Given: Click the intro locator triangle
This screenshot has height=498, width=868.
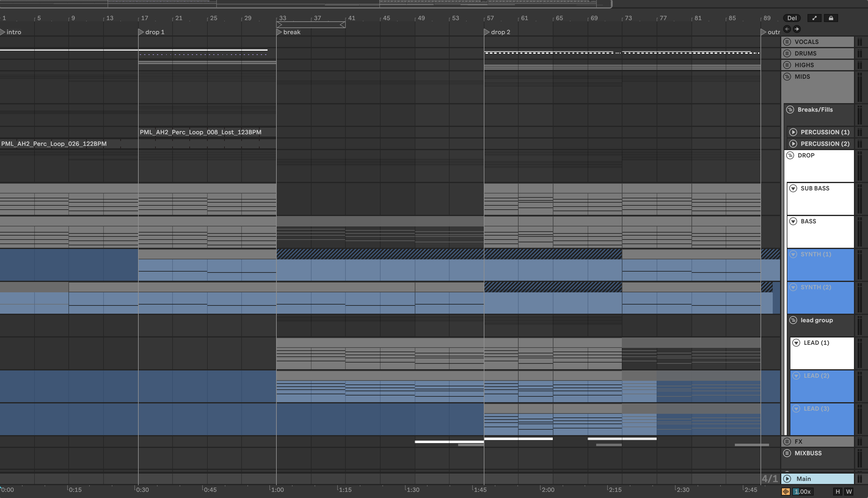Looking at the screenshot, I should [x=2, y=32].
